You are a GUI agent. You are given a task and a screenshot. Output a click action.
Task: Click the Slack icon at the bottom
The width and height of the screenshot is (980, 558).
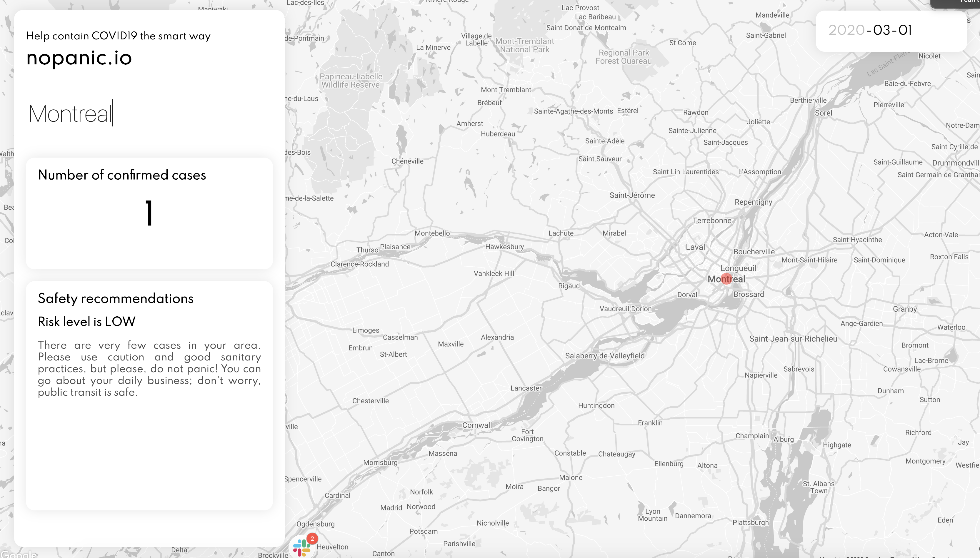[302, 548]
